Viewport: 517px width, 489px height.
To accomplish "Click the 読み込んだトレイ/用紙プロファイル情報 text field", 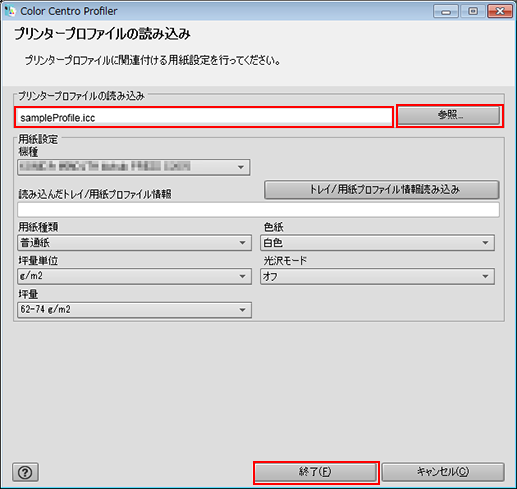I will tap(258, 210).
